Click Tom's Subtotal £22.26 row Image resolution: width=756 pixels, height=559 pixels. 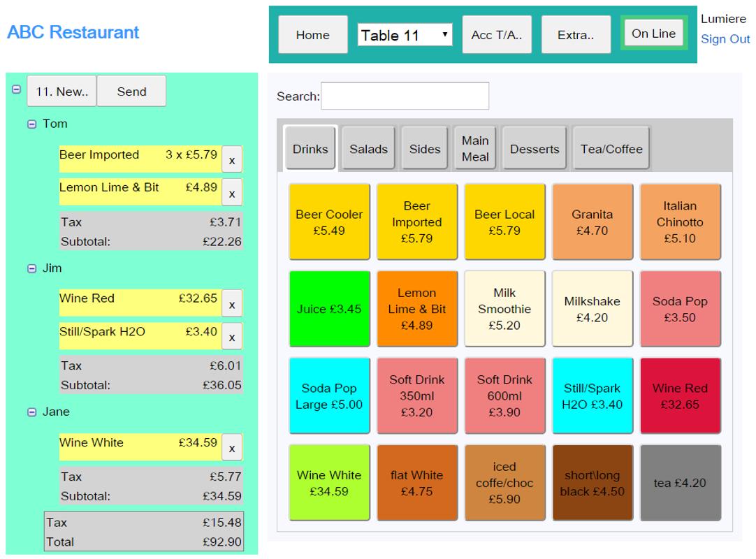151,241
